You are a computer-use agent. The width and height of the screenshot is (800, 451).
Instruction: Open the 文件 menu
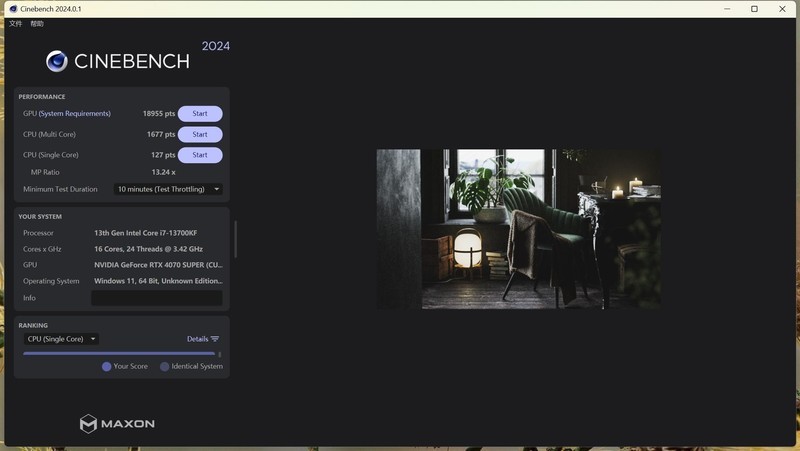tap(16, 23)
